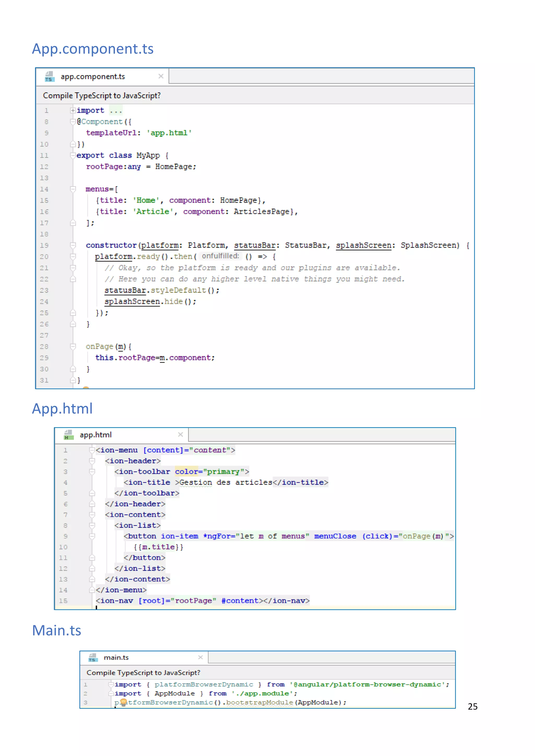The width and height of the screenshot is (535, 756).
Task: Collapse the menus array fold on line 14
Action: (73, 189)
